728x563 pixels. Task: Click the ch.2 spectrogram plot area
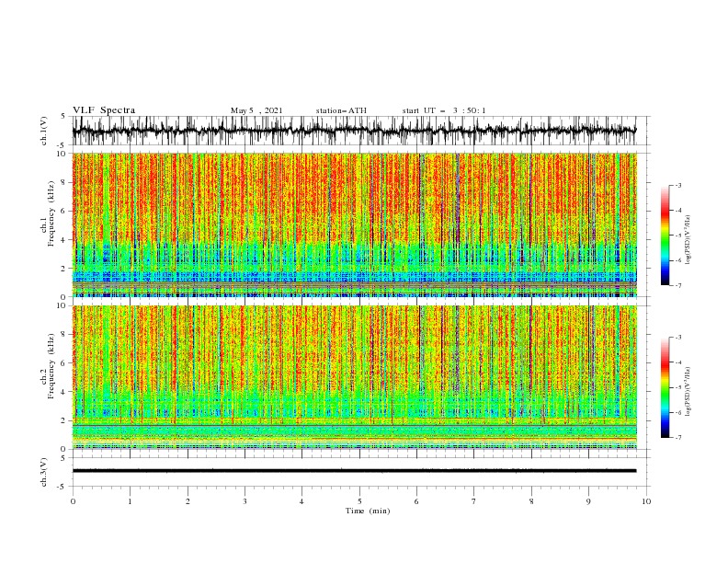point(355,377)
